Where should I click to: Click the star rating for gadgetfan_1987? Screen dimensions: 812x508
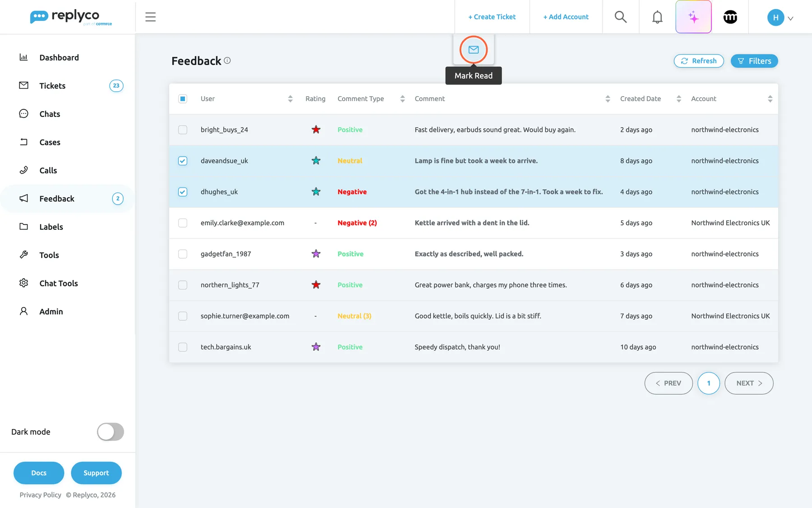tap(316, 254)
